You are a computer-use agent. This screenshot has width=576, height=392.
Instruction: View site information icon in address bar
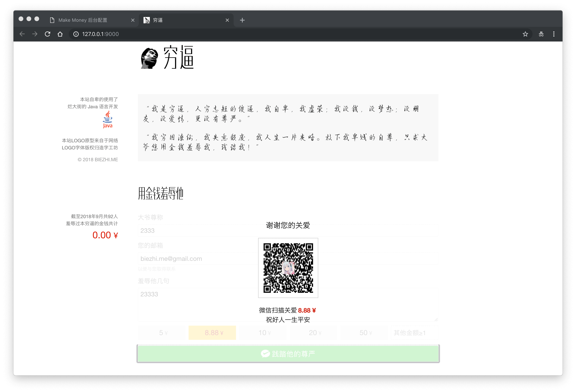tap(76, 34)
